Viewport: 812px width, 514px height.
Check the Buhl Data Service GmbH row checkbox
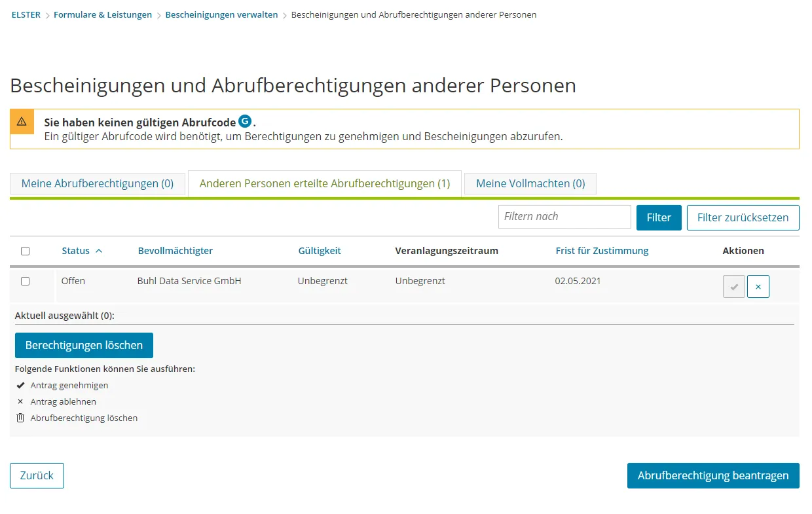[x=26, y=281]
